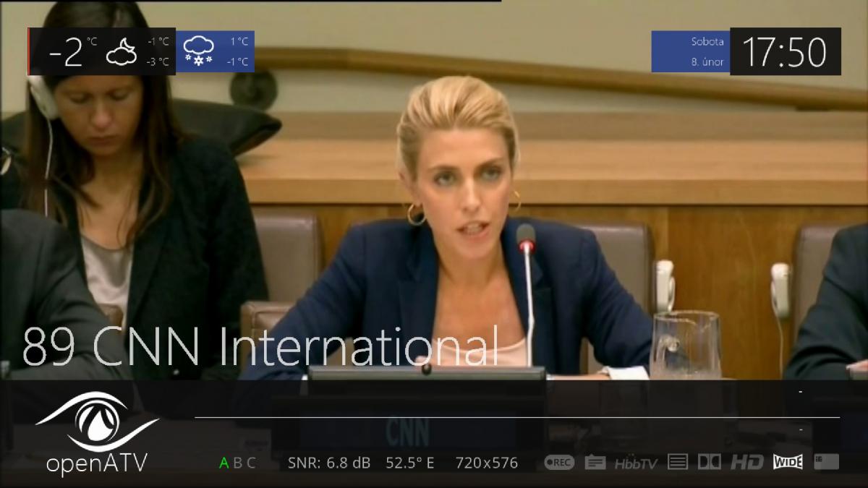Click the crypt card icon at far right
868x488 pixels.
pyautogui.click(x=826, y=462)
